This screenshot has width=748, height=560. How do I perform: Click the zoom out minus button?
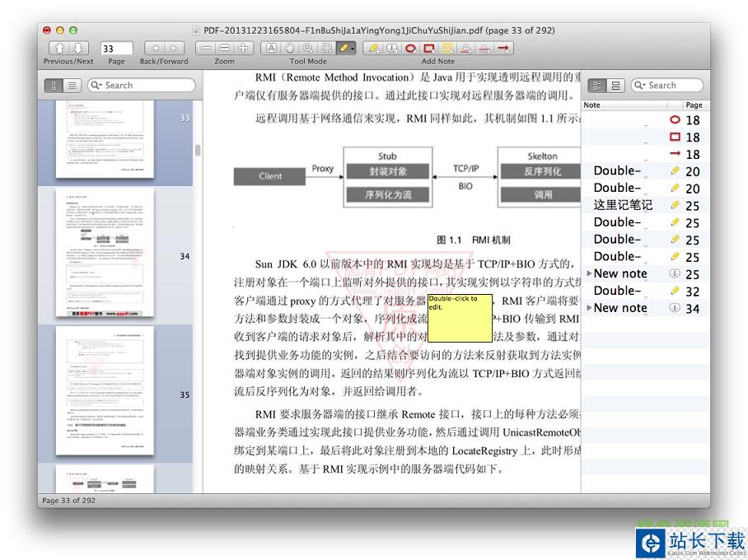(x=207, y=49)
